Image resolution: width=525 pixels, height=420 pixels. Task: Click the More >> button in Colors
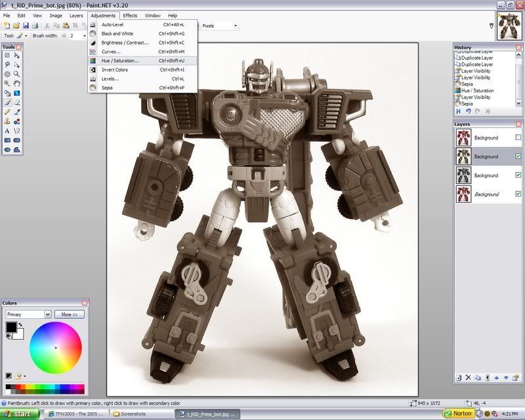pos(70,314)
